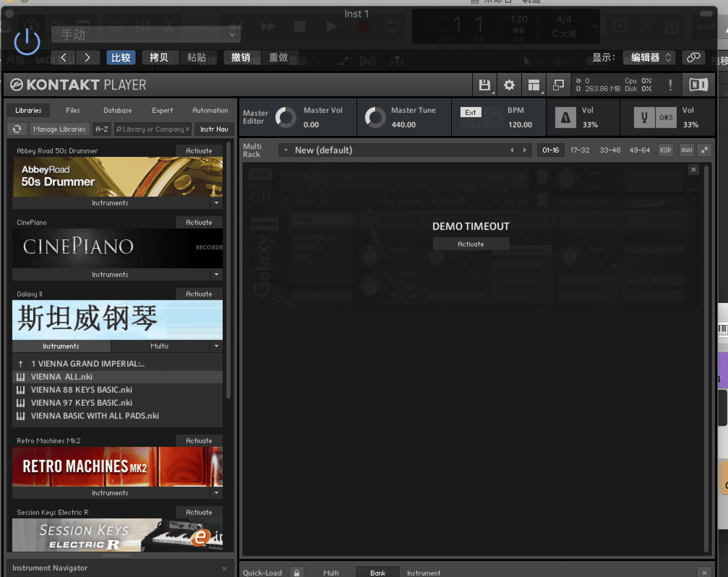Image resolution: width=728 pixels, height=577 pixels.
Task: Click the BPM value 120.00
Action: coord(520,125)
